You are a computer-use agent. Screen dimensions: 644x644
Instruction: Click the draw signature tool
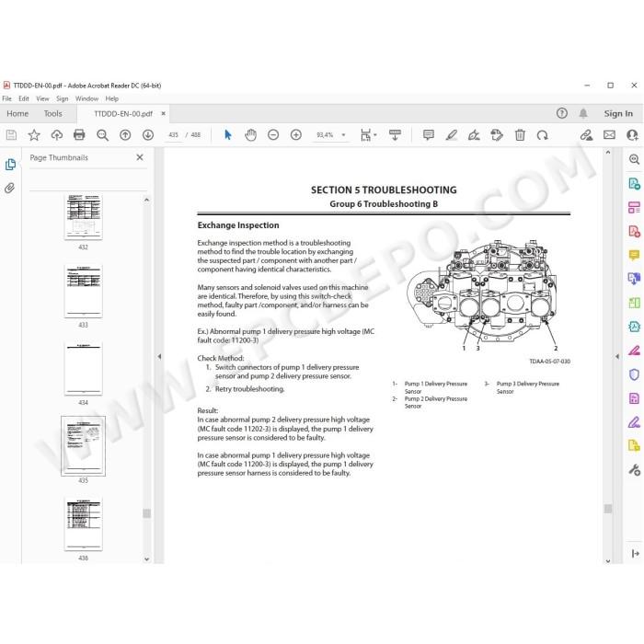click(474, 134)
